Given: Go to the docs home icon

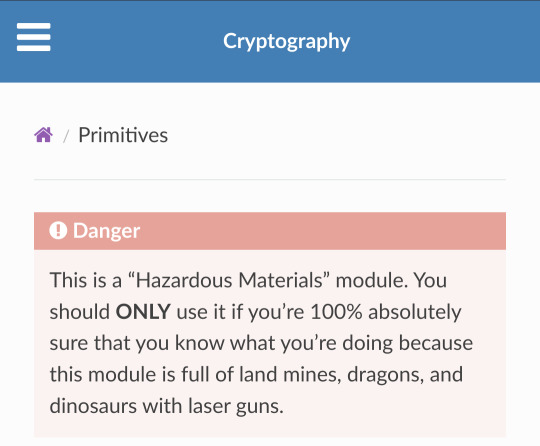Looking at the screenshot, I should 43,135.
